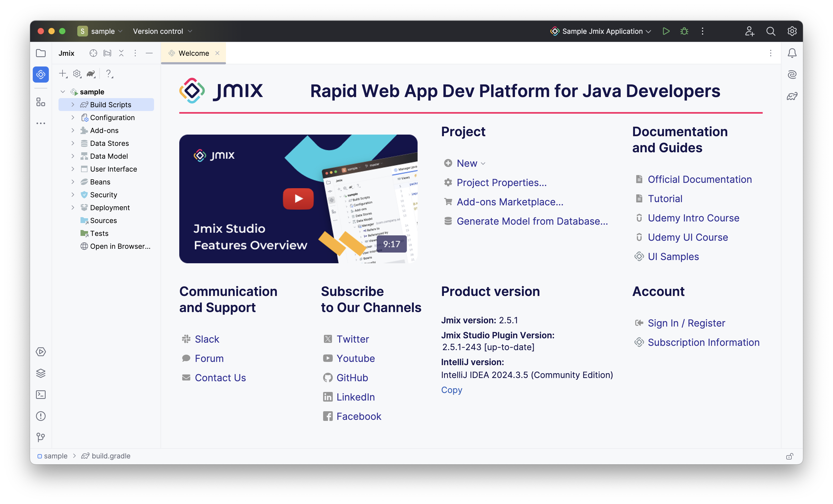Click the Gradle elephant icon in right sidebar
This screenshot has width=833, height=504.
click(792, 96)
